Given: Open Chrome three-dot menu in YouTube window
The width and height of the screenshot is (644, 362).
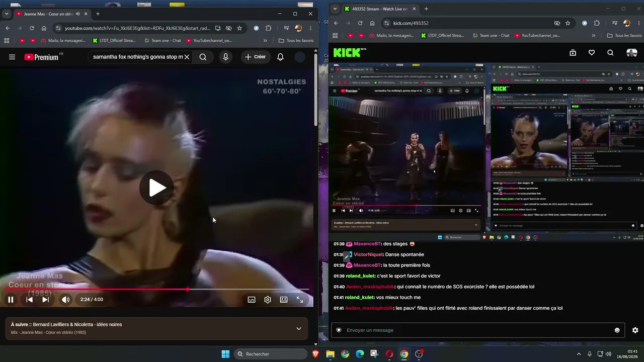Looking at the screenshot, I should tap(310, 28).
